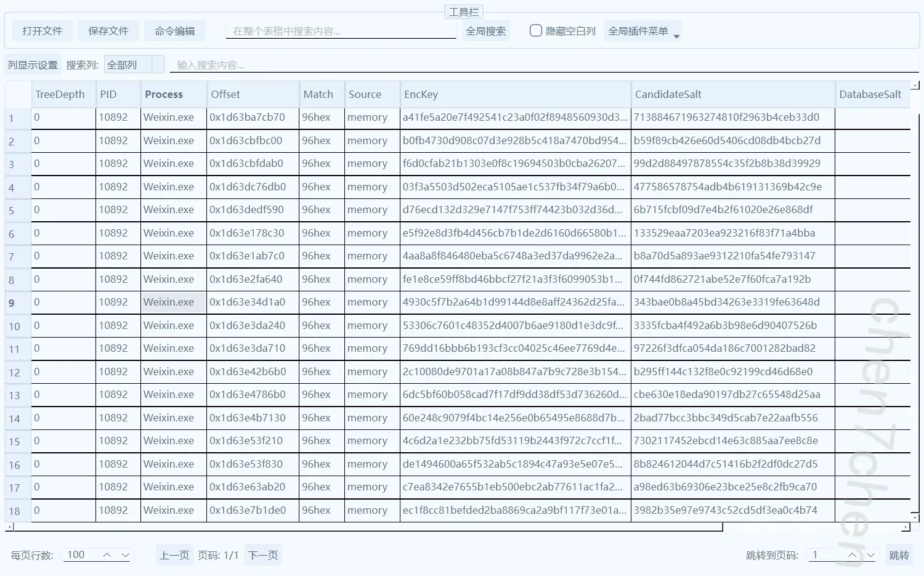Go to next page with 下一页
The height and width of the screenshot is (576, 924).
coord(263,555)
